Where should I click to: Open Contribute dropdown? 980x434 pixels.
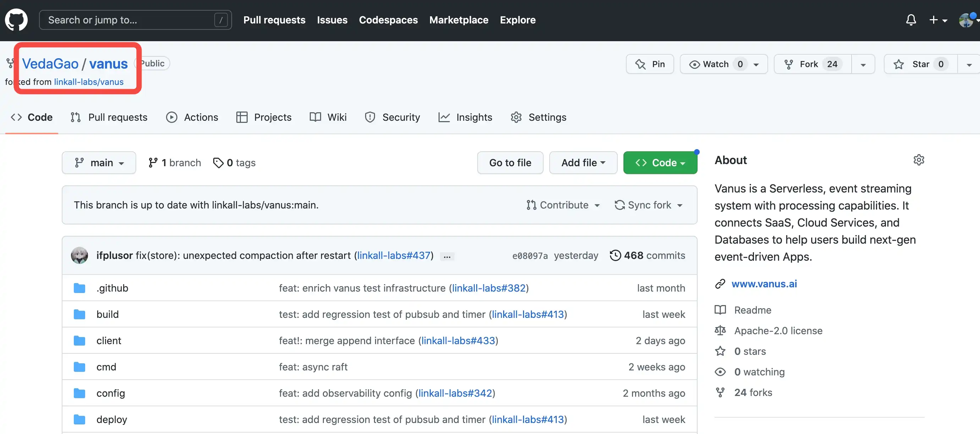(x=563, y=205)
